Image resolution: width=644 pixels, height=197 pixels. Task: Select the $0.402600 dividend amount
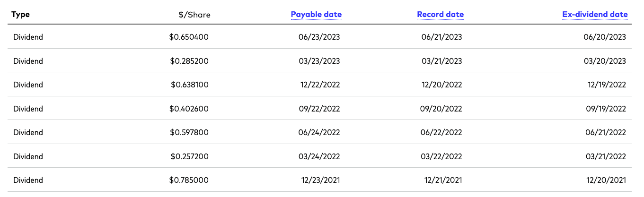coord(189,109)
